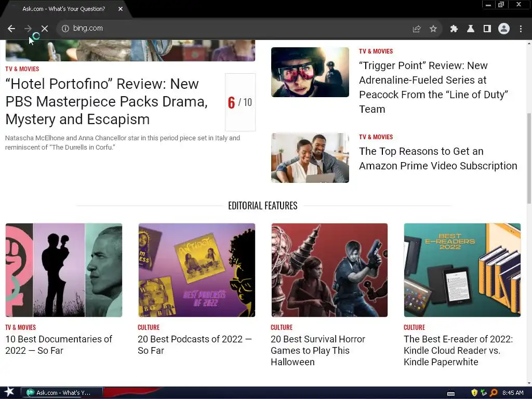This screenshot has width=532, height=399.
Task: Select Ask.com taskbar window button
Action: [62, 393]
